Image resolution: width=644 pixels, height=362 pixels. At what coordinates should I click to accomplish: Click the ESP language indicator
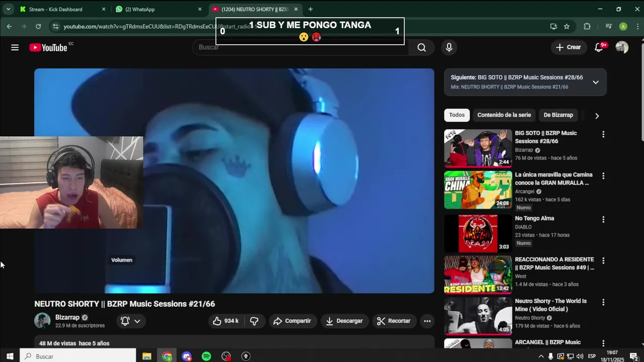point(592,356)
